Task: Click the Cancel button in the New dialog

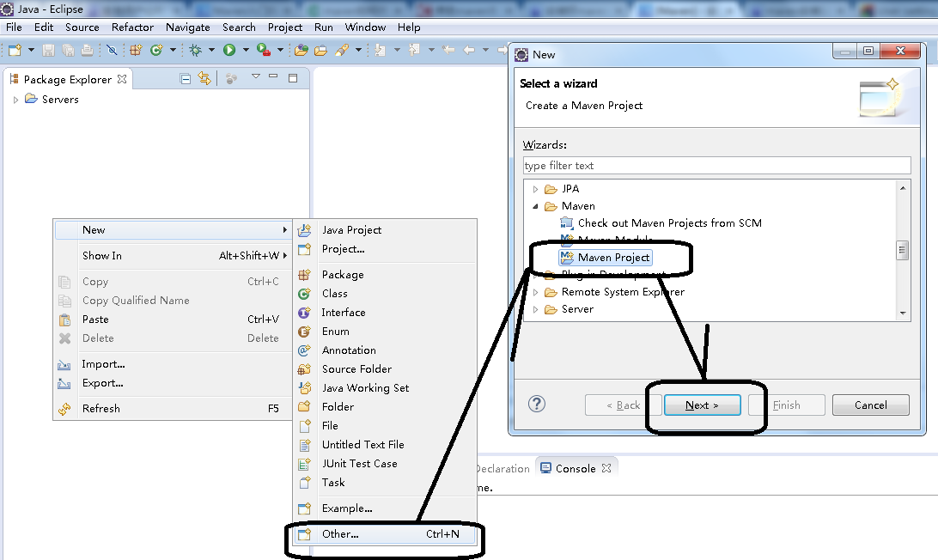Action: pyautogui.click(x=870, y=405)
